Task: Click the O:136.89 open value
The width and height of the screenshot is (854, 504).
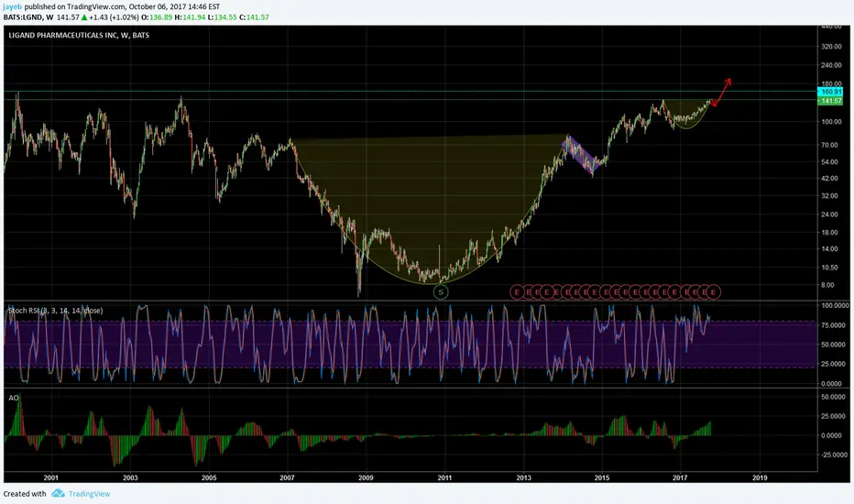Action: (x=157, y=16)
